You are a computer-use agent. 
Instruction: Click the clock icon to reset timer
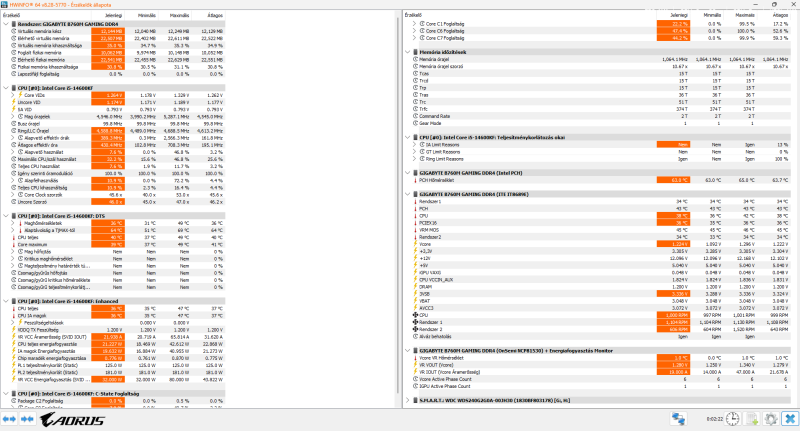[x=733, y=419]
